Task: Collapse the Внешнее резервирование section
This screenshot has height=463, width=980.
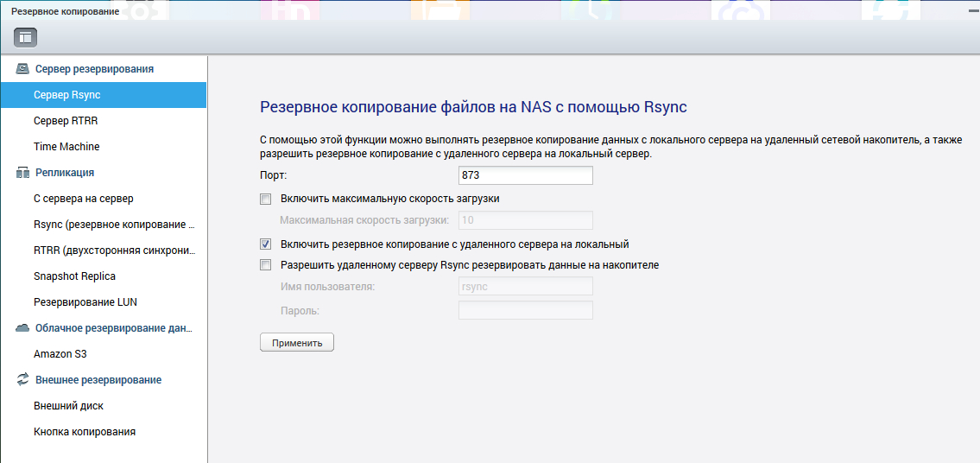Action: 98,380
